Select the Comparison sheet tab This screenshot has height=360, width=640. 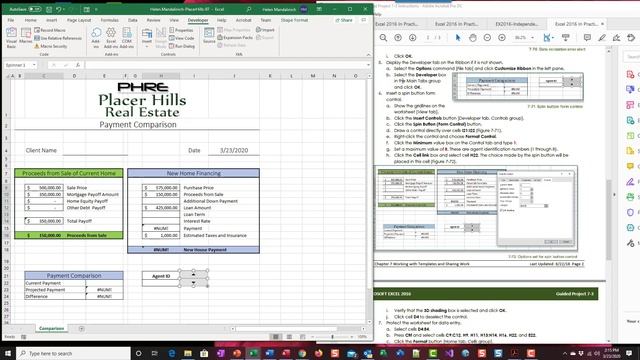pyautogui.click(x=51, y=328)
